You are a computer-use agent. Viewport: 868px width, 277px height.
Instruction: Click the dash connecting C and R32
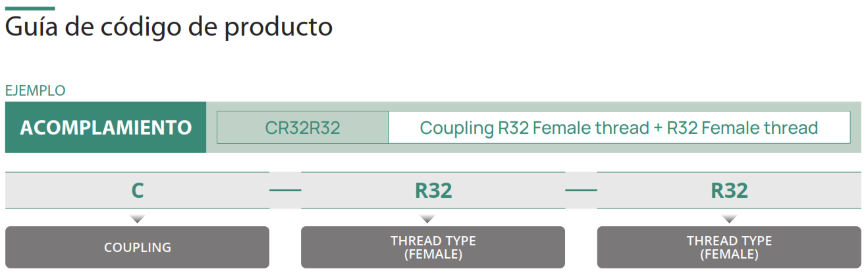coord(285,191)
